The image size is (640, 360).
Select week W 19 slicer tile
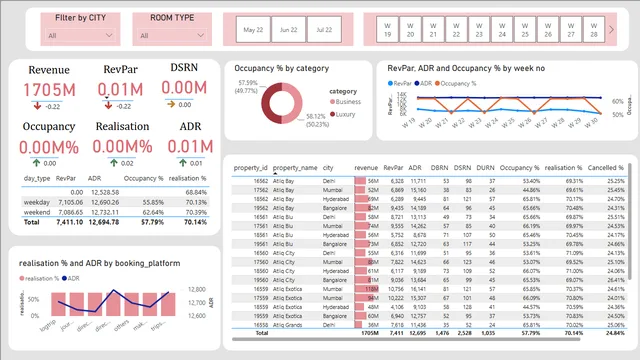387,30
